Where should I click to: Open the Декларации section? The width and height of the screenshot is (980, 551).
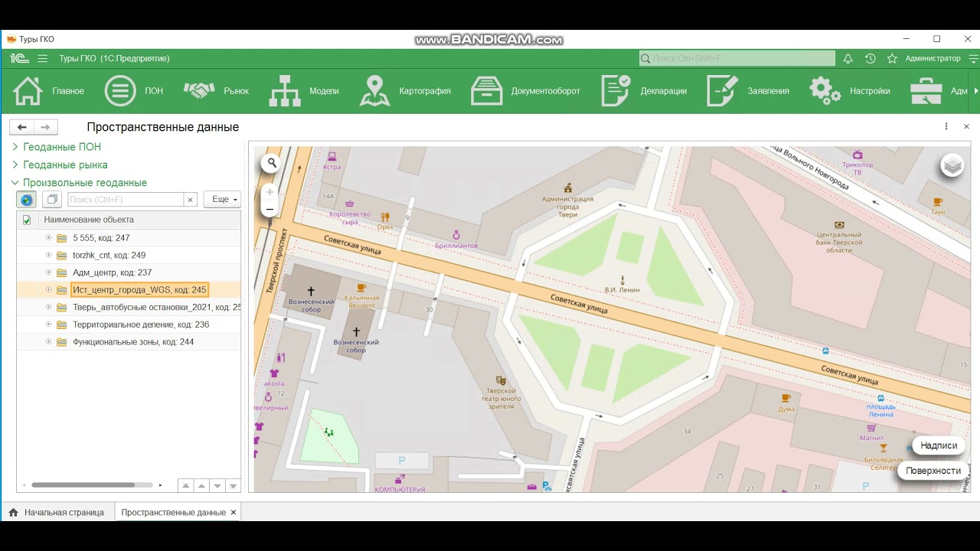point(644,91)
